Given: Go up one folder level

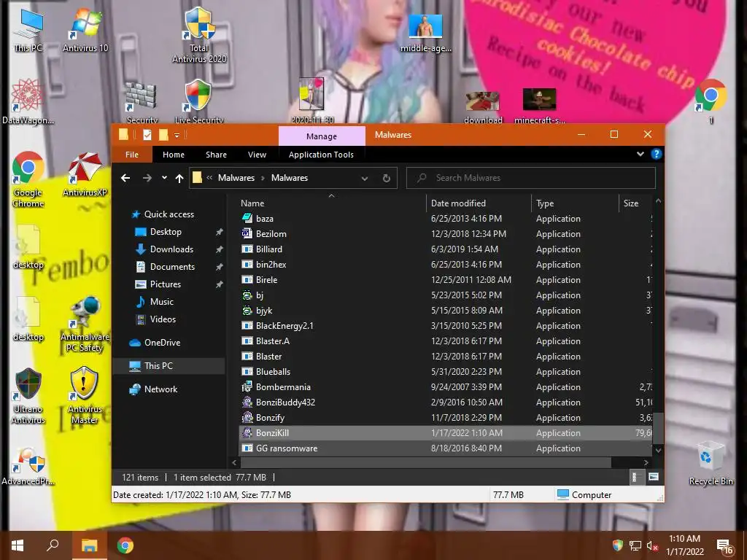Looking at the screenshot, I should [179, 178].
